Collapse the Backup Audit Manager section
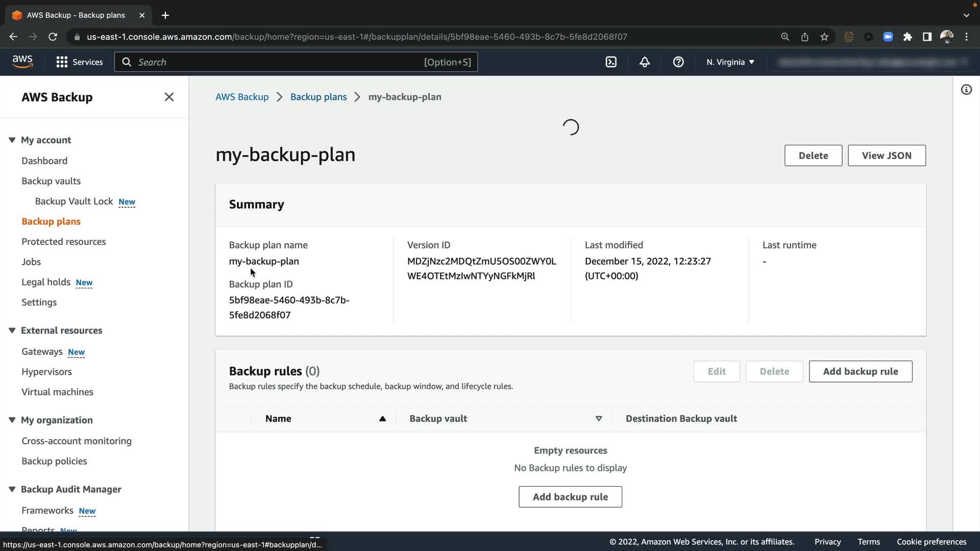The image size is (980, 551). (x=12, y=489)
